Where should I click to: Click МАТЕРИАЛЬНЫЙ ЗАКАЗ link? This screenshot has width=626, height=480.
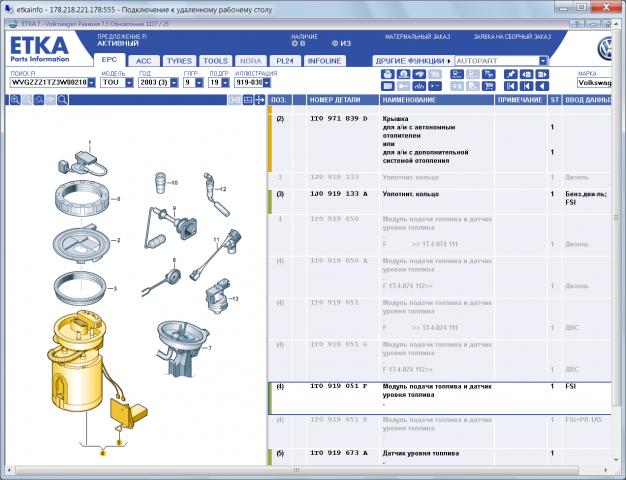(417, 37)
